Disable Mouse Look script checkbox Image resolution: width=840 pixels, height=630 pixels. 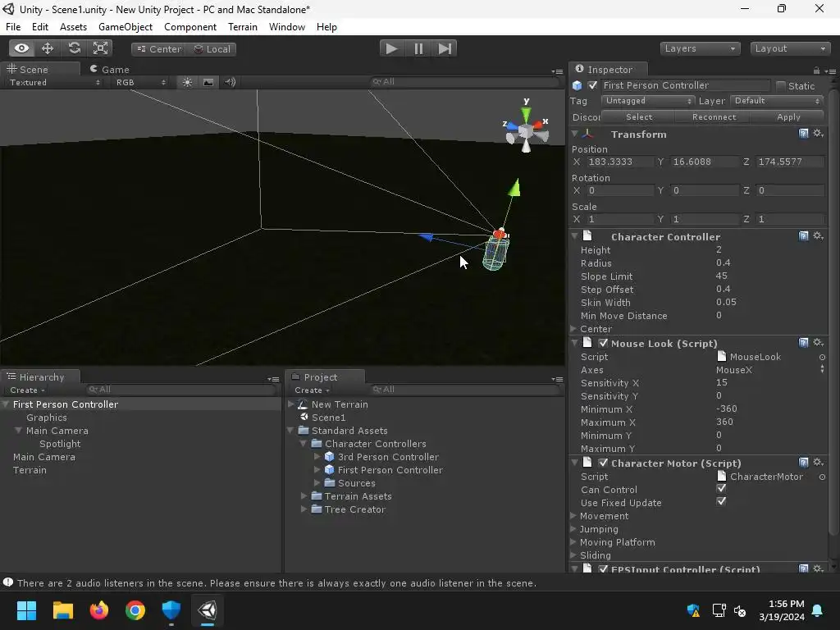click(x=603, y=344)
